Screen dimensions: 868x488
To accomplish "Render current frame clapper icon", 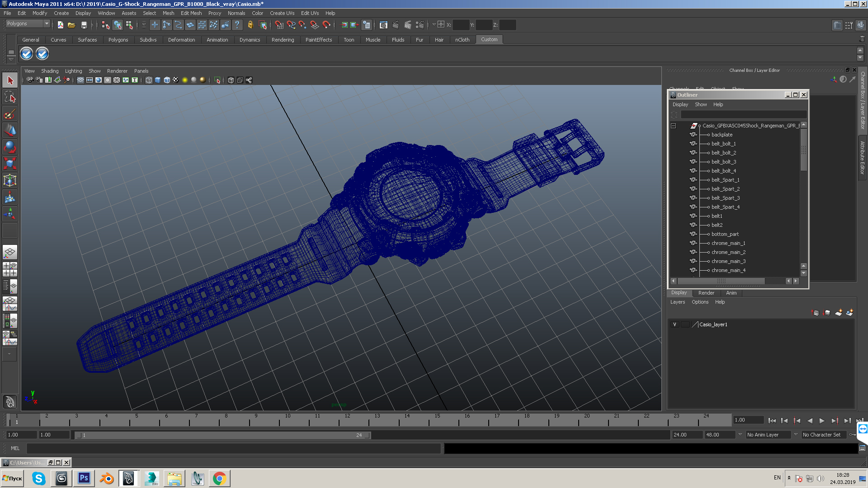I will pyautogui.click(x=396, y=25).
